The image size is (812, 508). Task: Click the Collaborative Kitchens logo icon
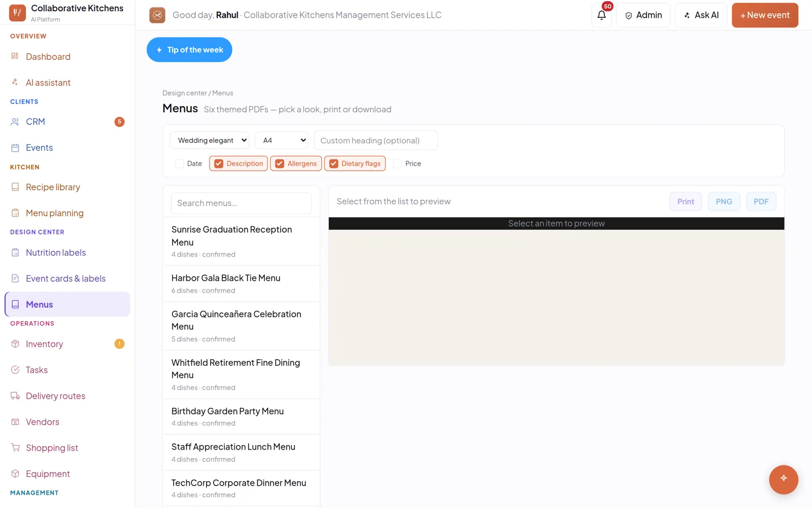tap(17, 13)
